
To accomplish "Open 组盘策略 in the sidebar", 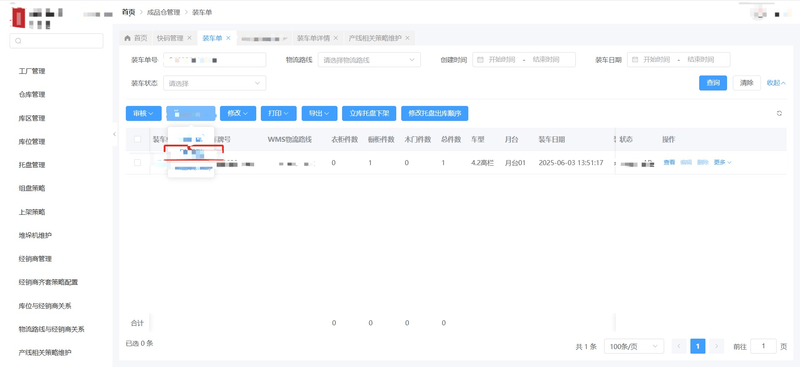I will [x=32, y=188].
